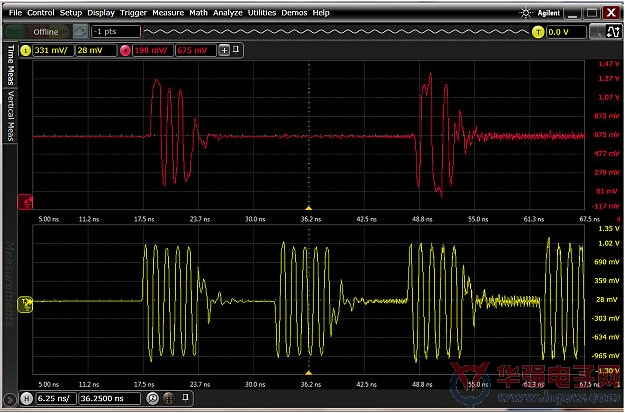This screenshot has width=625, height=413.
Task: Open the Math menu
Action: point(198,13)
